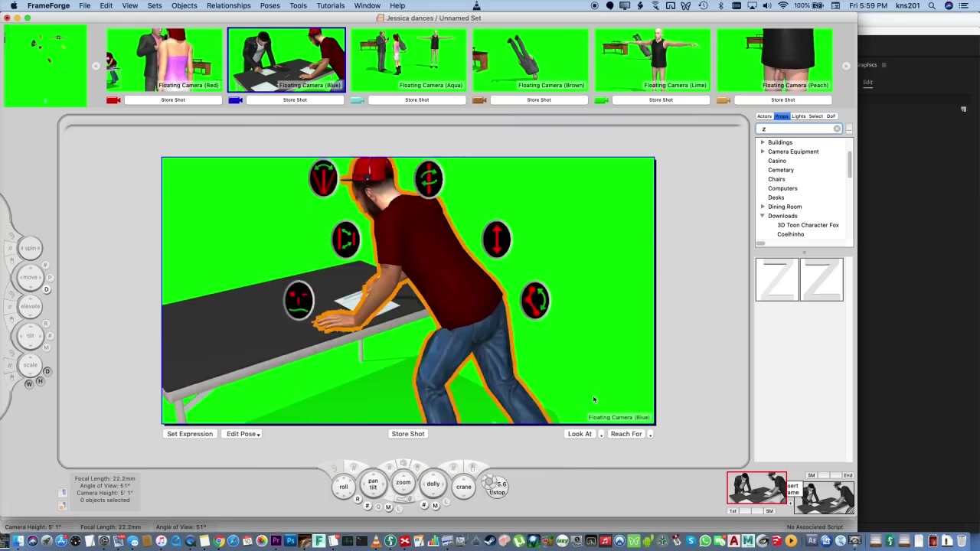
Task: Select the Casino category
Action: (x=776, y=161)
